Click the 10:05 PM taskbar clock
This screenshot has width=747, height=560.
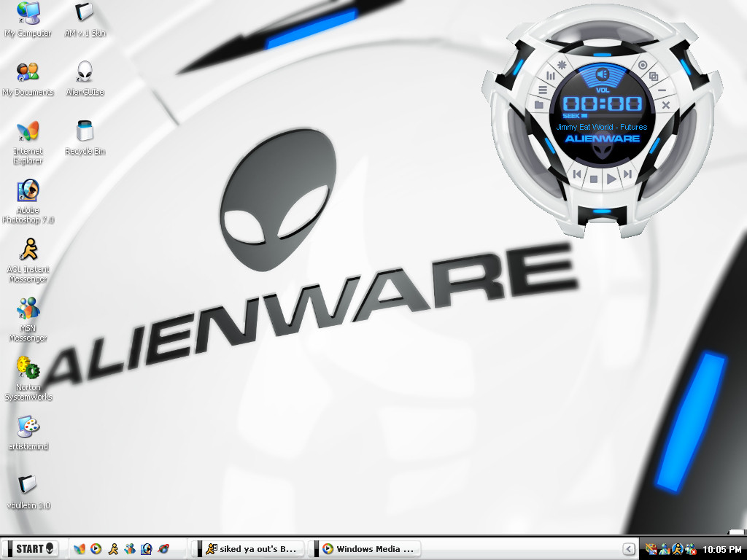(721, 550)
